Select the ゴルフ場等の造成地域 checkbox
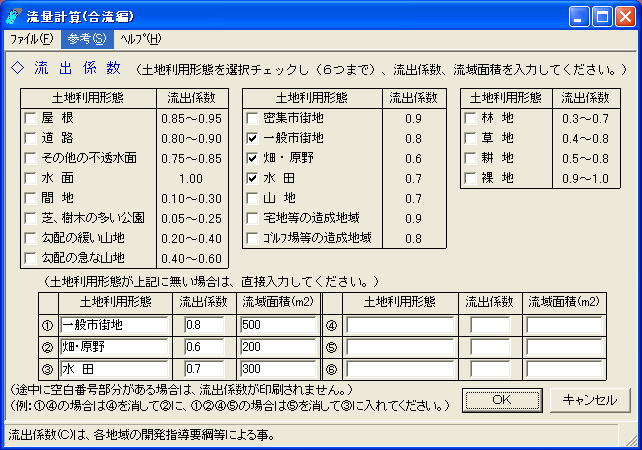The image size is (642, 450). click(253, 238)
